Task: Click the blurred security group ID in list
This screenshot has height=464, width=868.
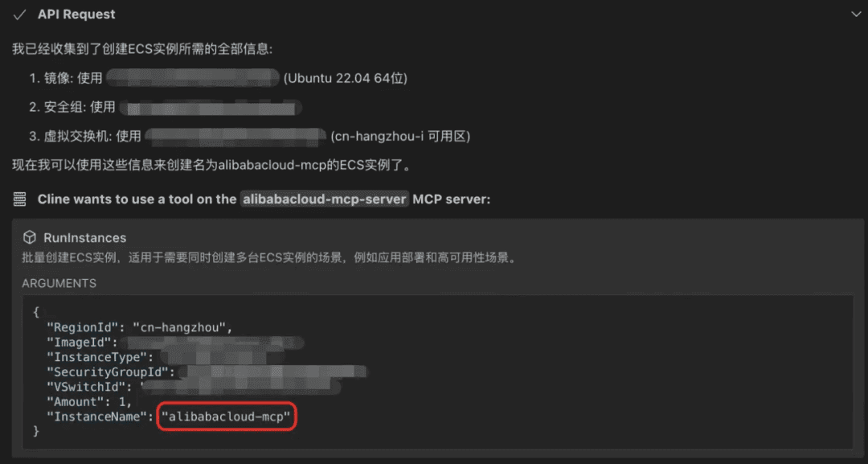Action: (x=211, y=108)
